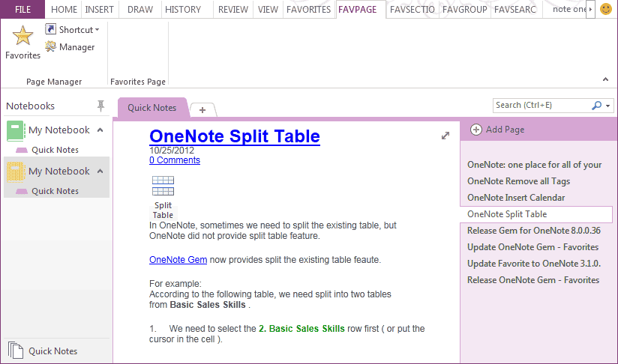Open Quick Notes at bottom of pane
Viewport: 618px width, 364px height.
pos(43,351)
